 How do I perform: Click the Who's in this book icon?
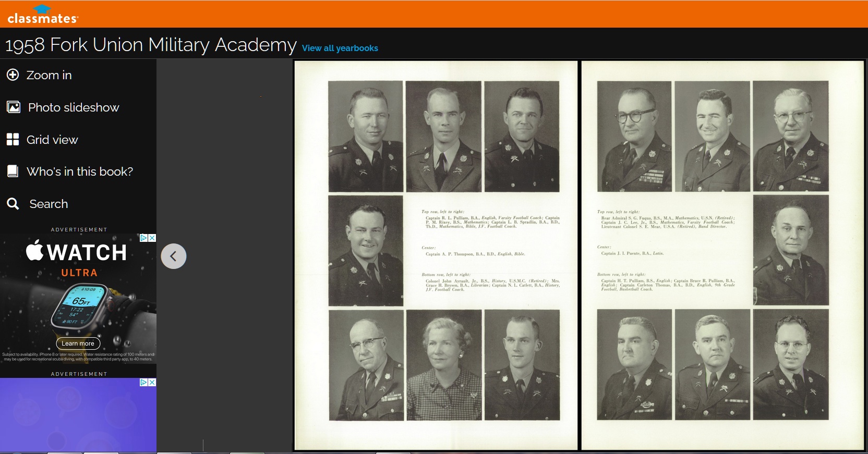pyautogui.click(x=13, y=171)
